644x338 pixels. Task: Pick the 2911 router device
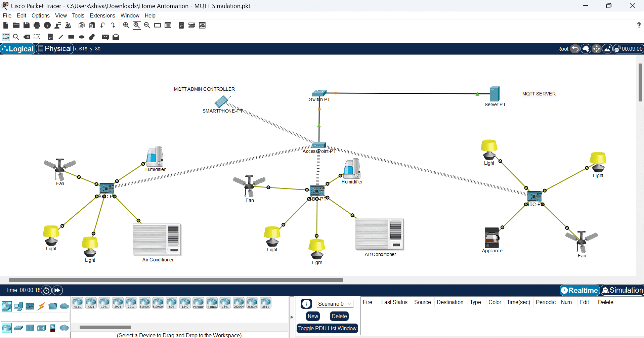[x=131, y=303]
